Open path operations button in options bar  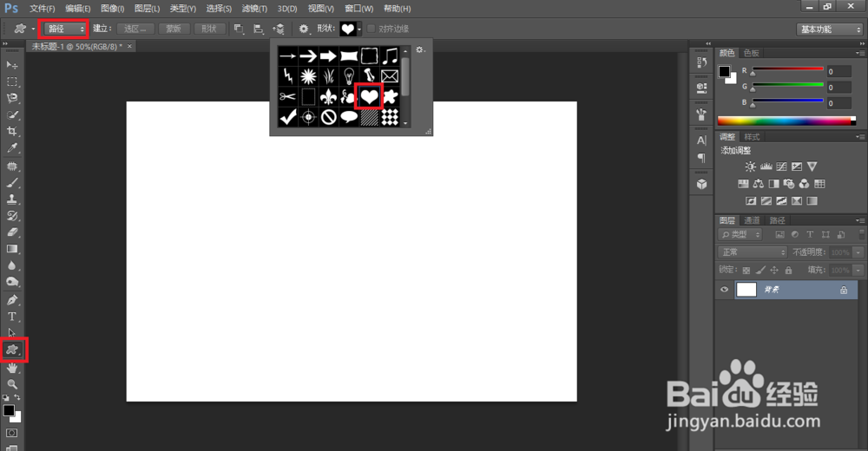click(x=239, y=29)
